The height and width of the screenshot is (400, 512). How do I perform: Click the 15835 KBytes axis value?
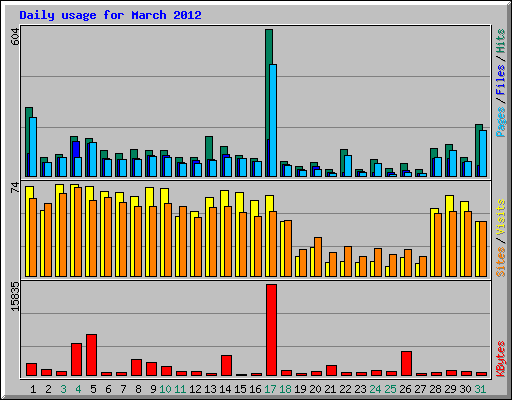[x=16, y=296]
